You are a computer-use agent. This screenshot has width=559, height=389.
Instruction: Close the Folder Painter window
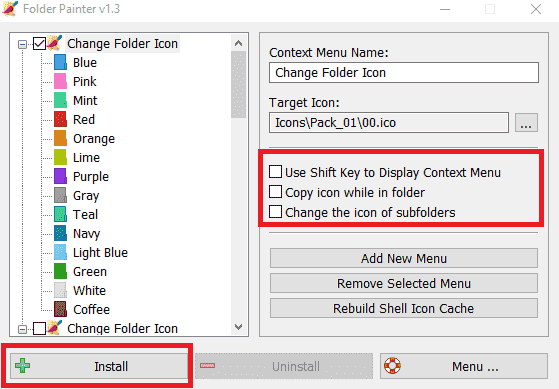click(x=536, y=9)
